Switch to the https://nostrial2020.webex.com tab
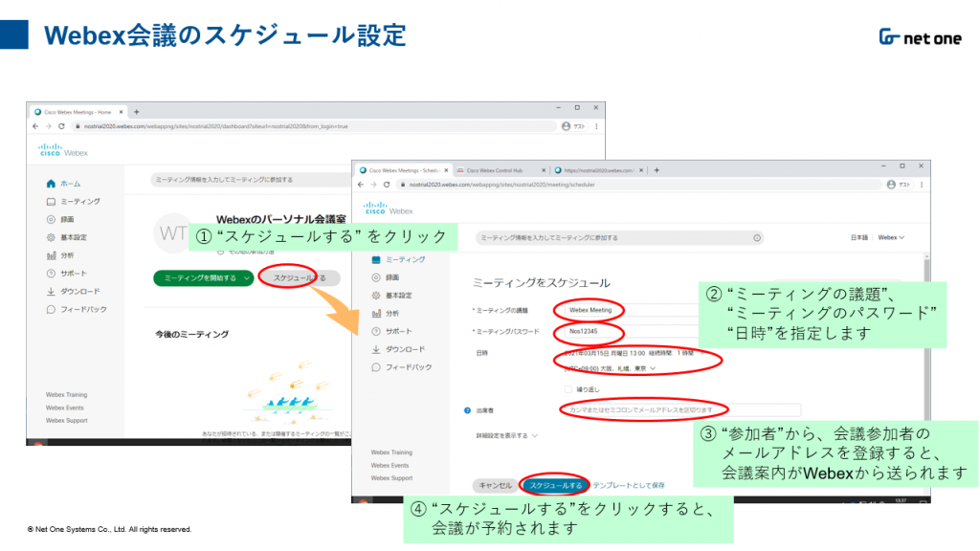980x551 pixels. pos(599,170)
